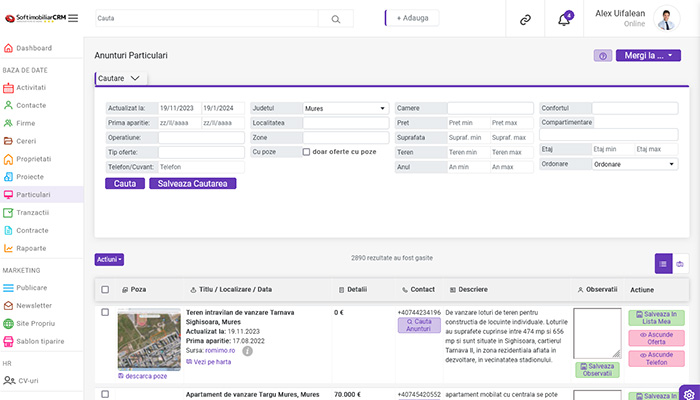The image size is (700, 400).
Task: Select the Teren intravilan Tarnava row checkbox
Action: pos(105,312)
